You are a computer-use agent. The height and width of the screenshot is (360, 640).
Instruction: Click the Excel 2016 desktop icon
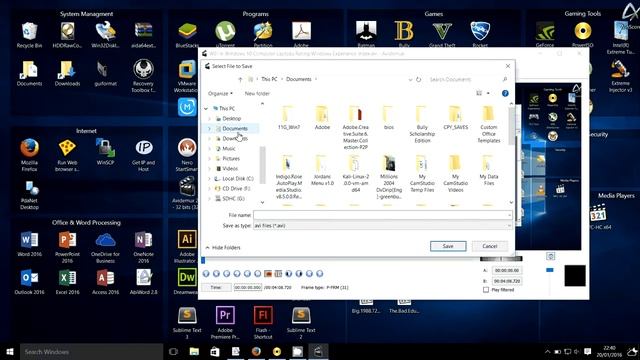pos(67,282)
